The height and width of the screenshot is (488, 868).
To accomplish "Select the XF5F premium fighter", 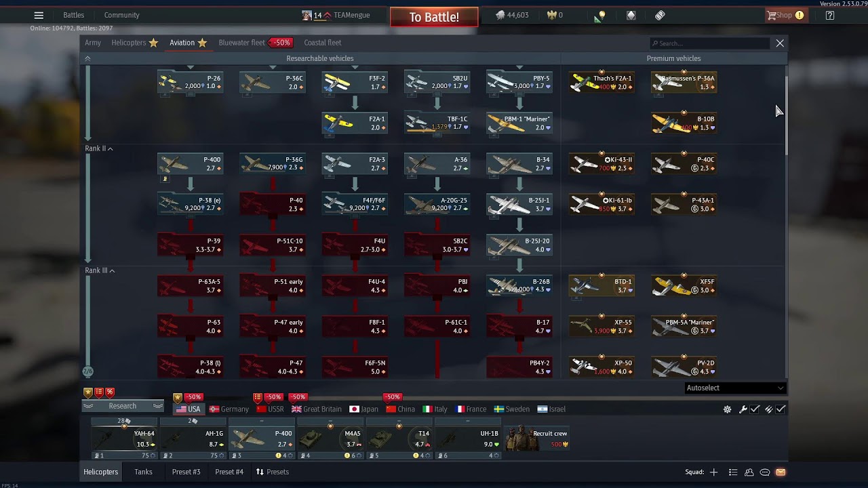I will 684,285.
